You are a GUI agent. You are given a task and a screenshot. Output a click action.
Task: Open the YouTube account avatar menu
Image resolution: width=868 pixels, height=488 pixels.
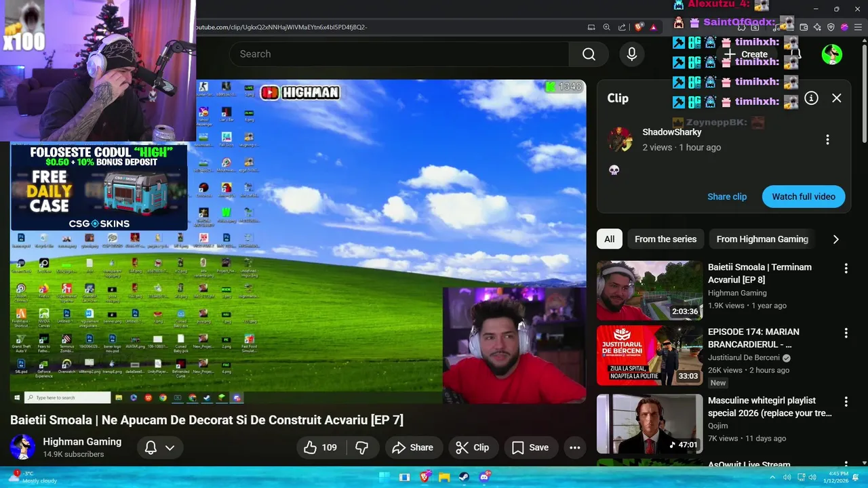point(832,54)
